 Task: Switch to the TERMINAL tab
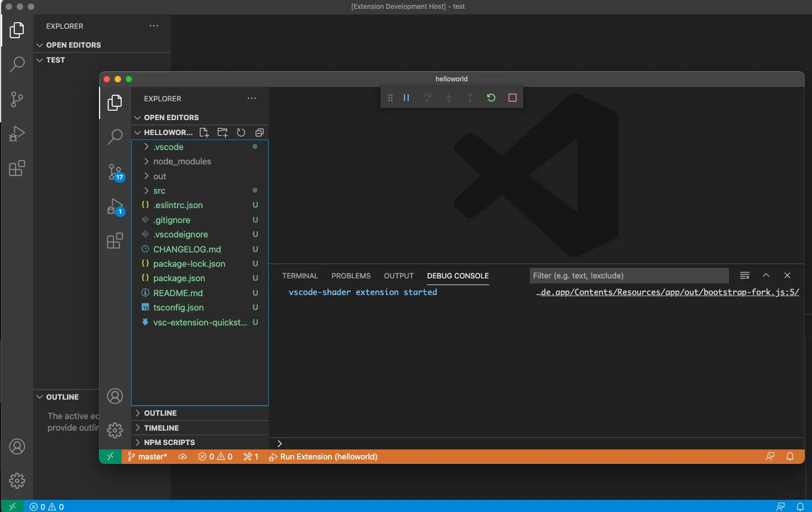300,276
